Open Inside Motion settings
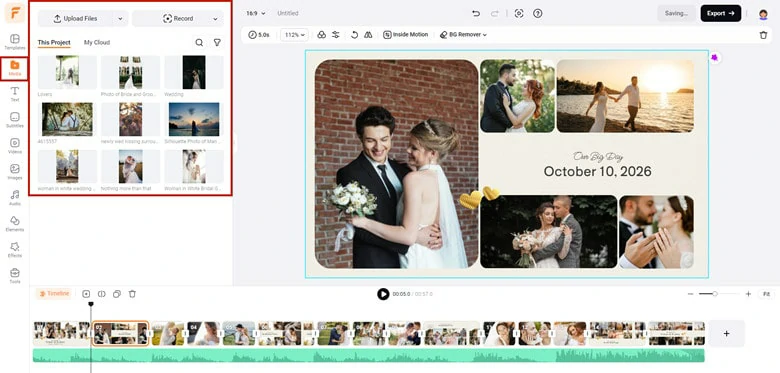Image resolution: width=780 pixels, height=373 pixels. click(406, 35)
